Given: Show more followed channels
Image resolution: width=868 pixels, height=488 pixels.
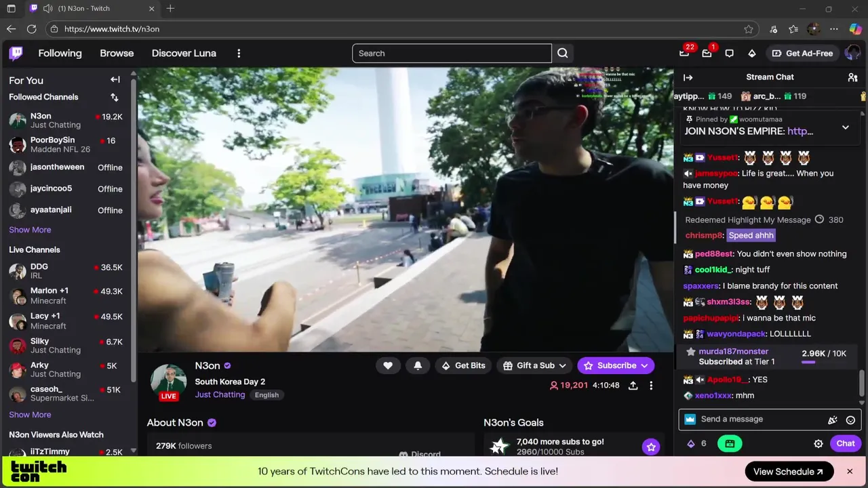Looking at the screenshot, I should click(x=30, y=230).
